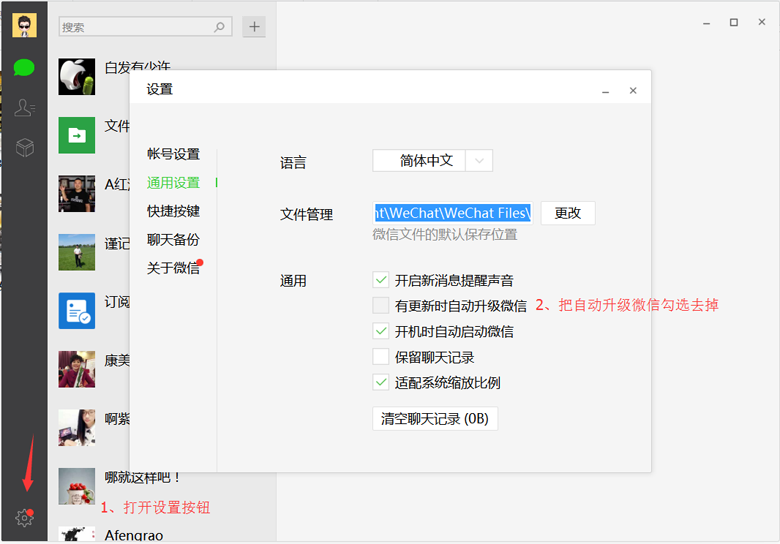Click the settings gear icon
780x544 pixels.
24,518
